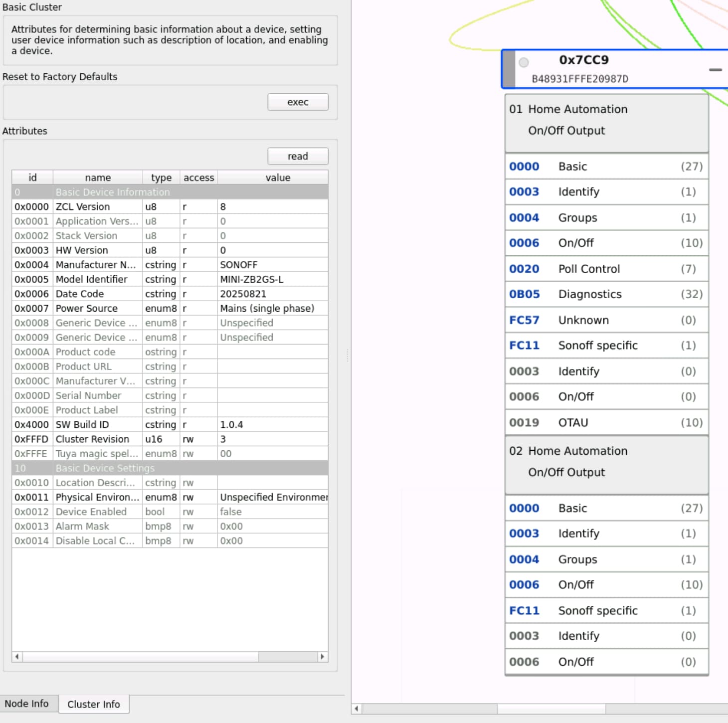Open the 0020 Poll Control cluster
Image resolution: width=728 pixels, height=723 pixels.
[606, 269]
